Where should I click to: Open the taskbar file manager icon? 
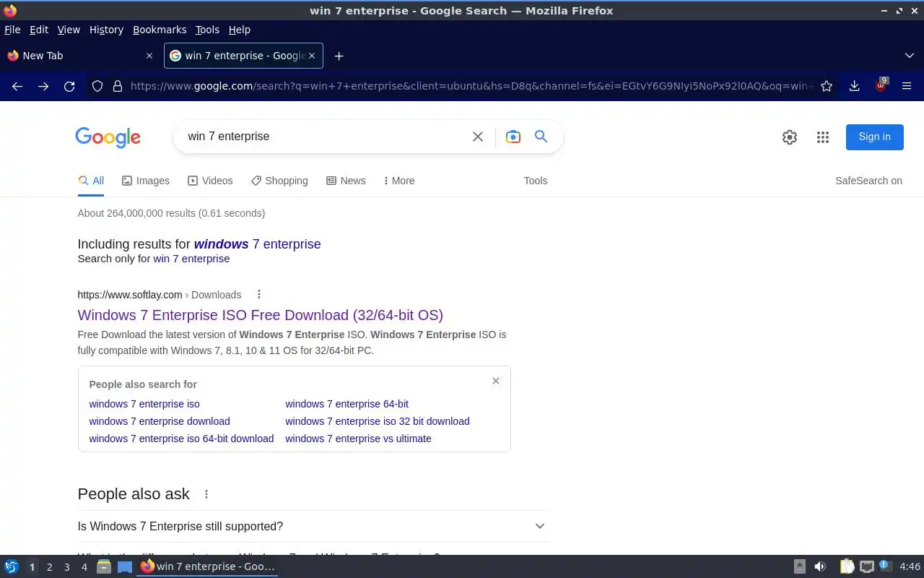[x=104, y=566]
